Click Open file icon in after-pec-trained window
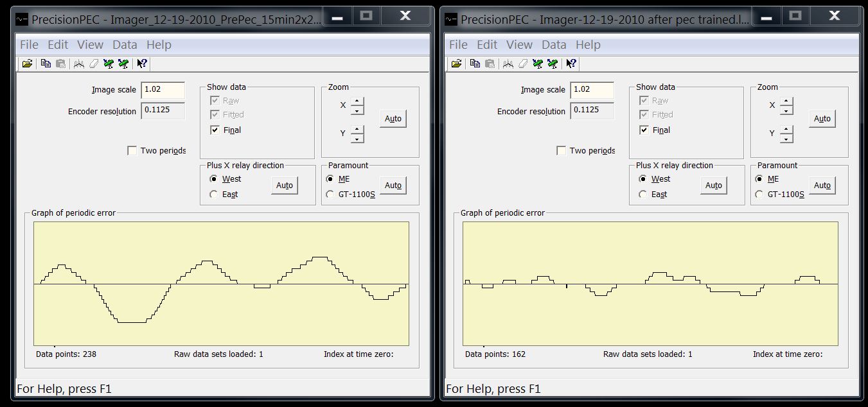 point(456,64)
